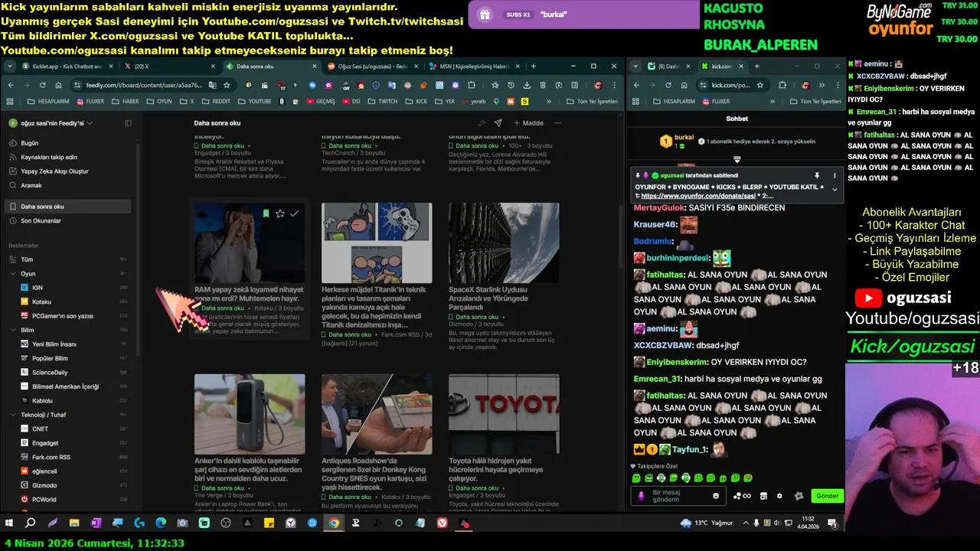Screen dimensions: 980x551
Task: Open the oyunfor.com donate link
Action: tap(698, 196)
